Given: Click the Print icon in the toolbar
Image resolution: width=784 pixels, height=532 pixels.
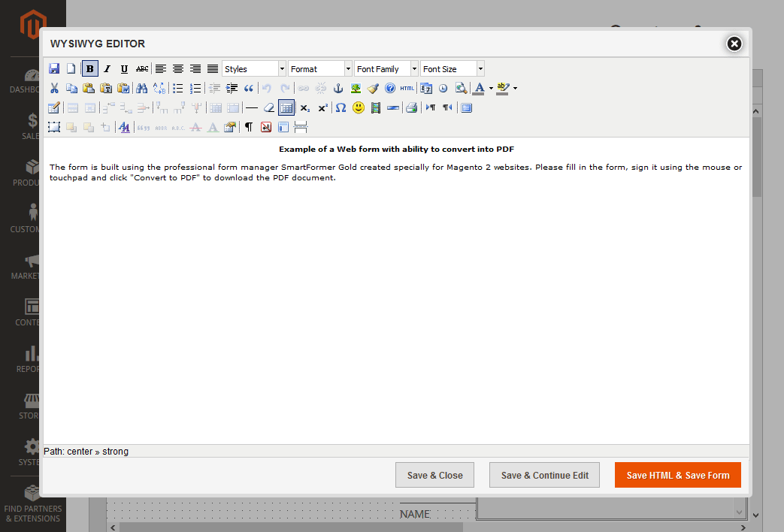Looking at the screenshot, I should click(411, 107).
